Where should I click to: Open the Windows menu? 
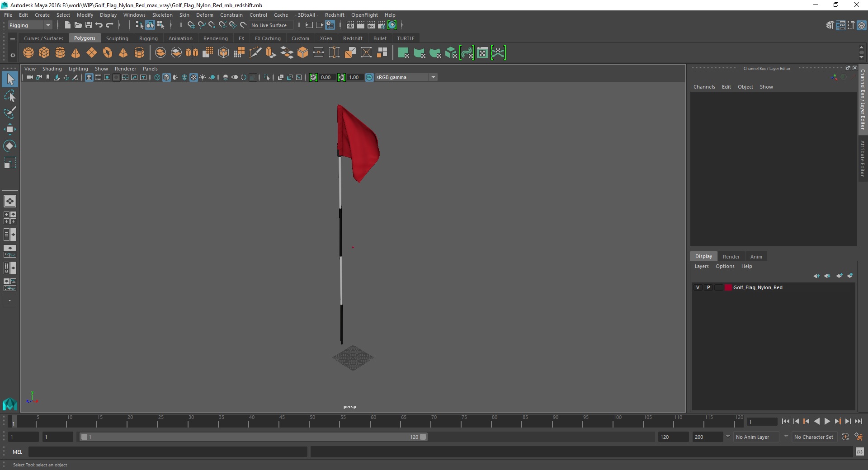pyautogui.click(x=134, y=15)
